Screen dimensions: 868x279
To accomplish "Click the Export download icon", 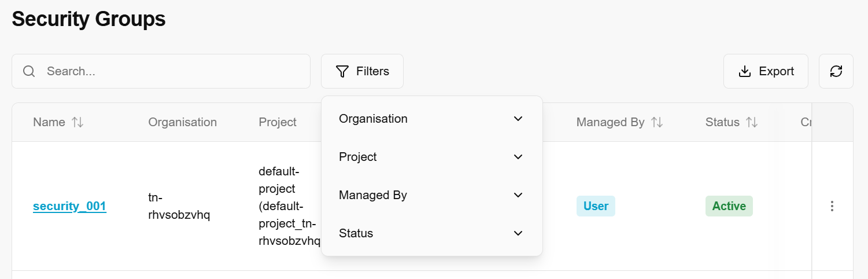I will pyautogui.click(x=745, y=71).
